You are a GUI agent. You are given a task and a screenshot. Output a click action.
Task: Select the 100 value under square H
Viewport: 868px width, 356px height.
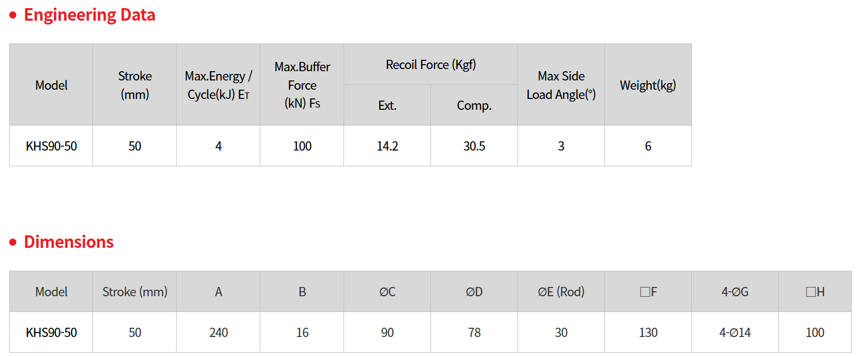coord(815,332)
